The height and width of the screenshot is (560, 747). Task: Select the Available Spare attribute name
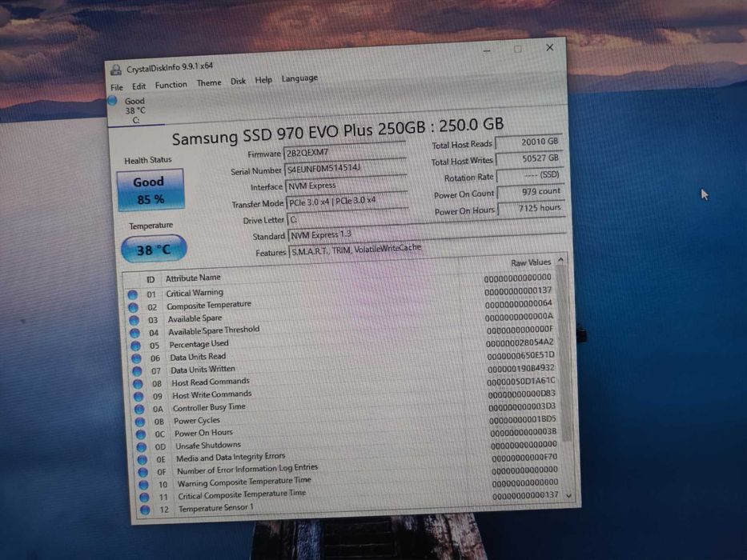195,318
